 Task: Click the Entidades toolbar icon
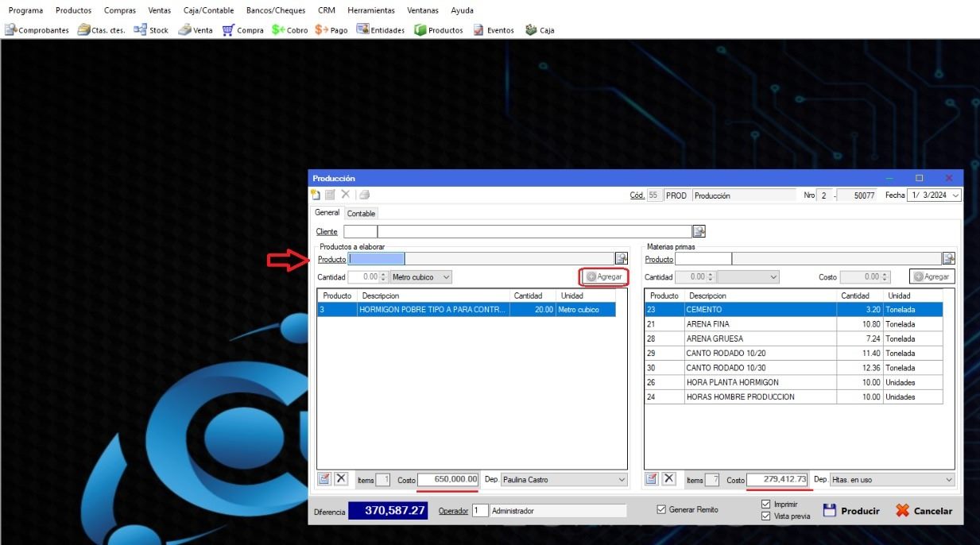click(380, 30)
